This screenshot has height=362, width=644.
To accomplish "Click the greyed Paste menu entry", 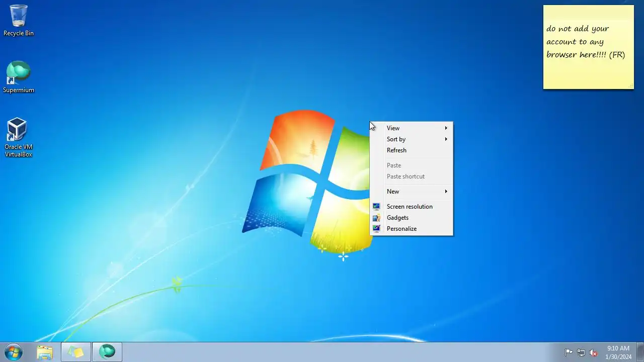I will [412, 165].
